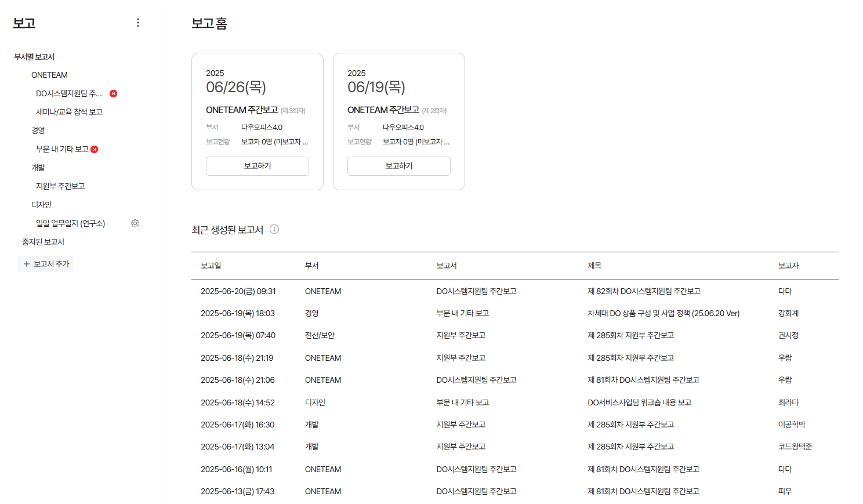Screen dimensions: 863x504
Task: Collapse the ONETEAM department folder
Action: tap(49, 75)
